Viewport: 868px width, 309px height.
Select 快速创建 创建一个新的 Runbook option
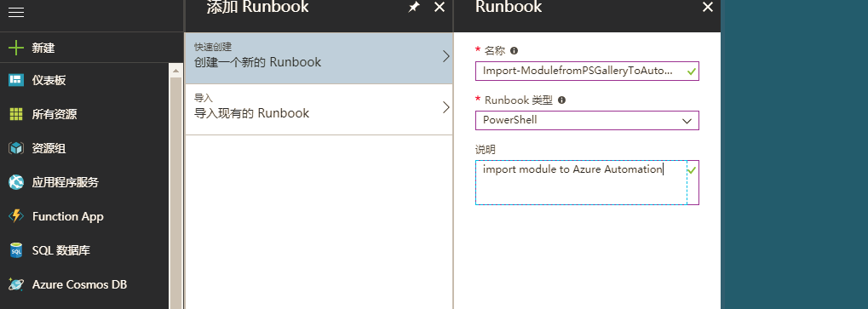[x=319, y=58]
